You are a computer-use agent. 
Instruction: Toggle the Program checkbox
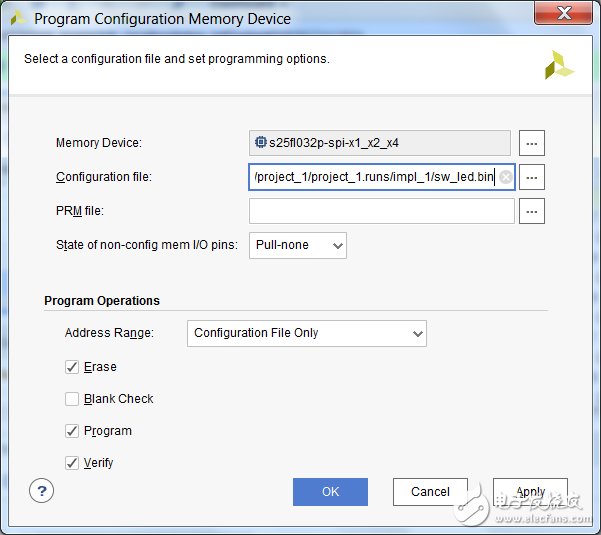[72, 431]
